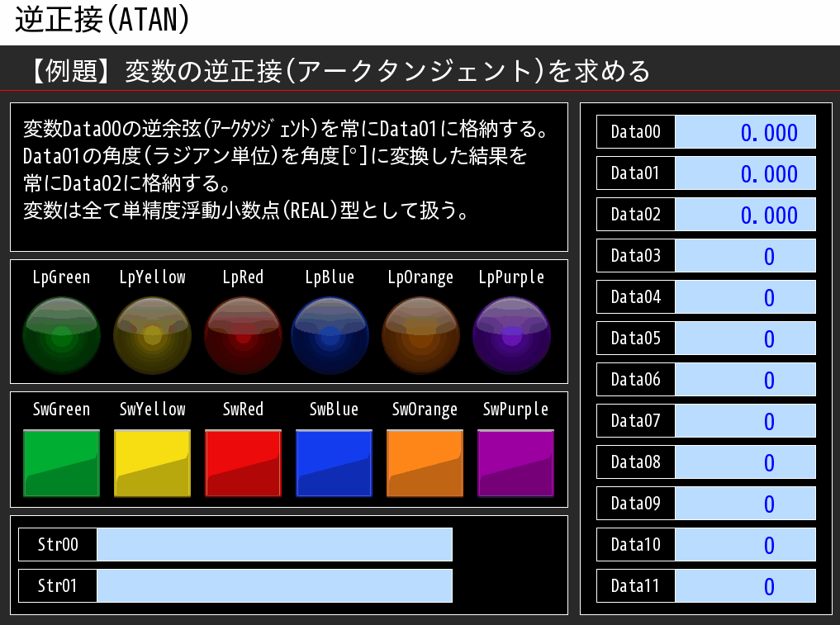Select the Data09 value field
This screenshot has height=625, width=840.
(x=745, y=503)
